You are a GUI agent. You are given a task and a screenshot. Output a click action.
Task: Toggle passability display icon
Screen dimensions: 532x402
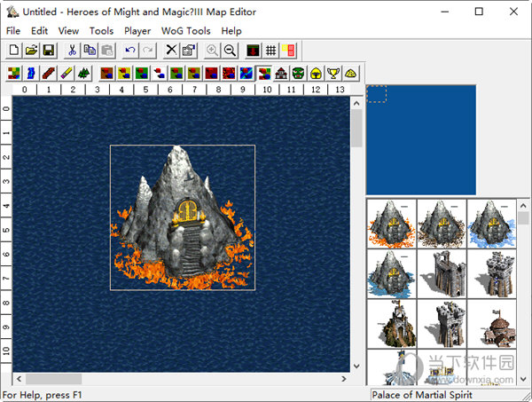(288, 51)
